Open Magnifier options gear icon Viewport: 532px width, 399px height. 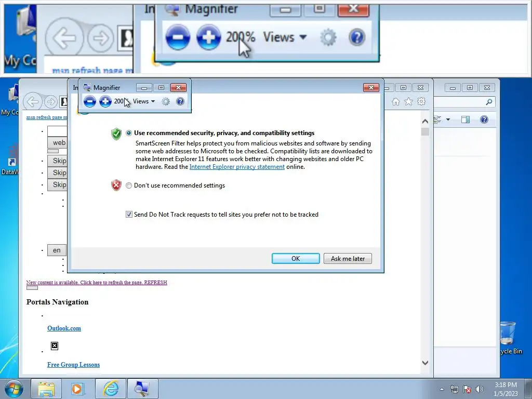click(166, 101)
